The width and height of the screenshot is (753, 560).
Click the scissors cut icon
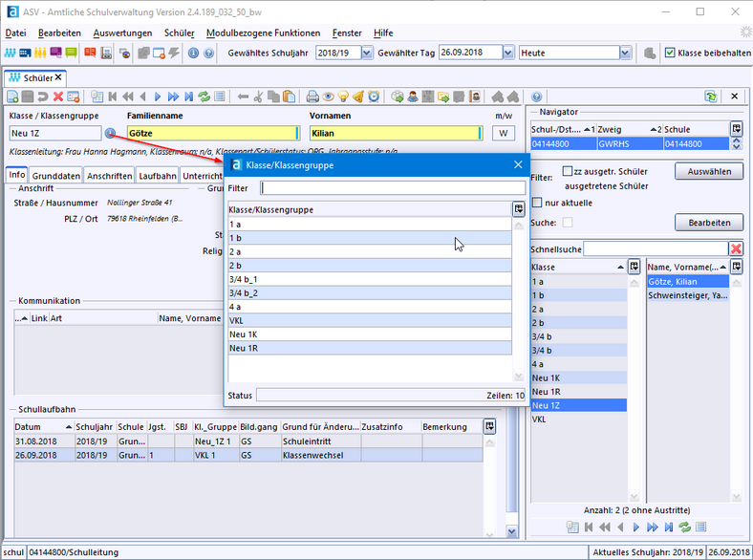pyautogui.click(x=258, y=97)
